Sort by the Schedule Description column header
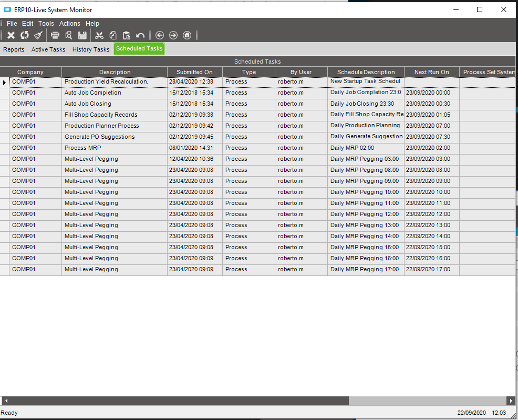 pyautogui.click(x=366, y=72)
